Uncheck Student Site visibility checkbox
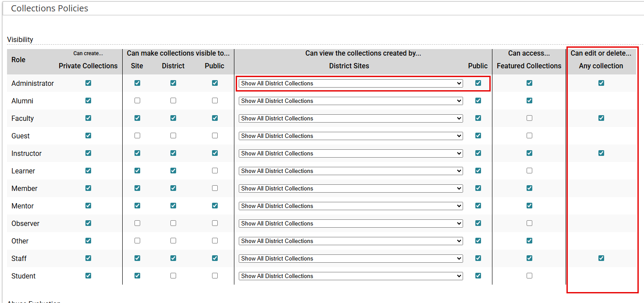The width and height of the screenshot is (644, 303). (138, 276)
